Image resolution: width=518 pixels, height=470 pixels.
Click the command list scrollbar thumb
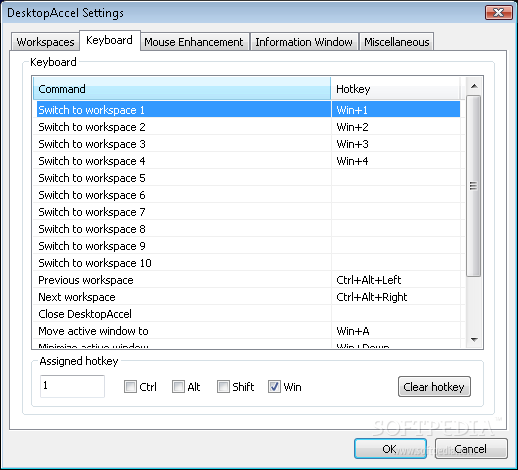click(x=473, y=186)
